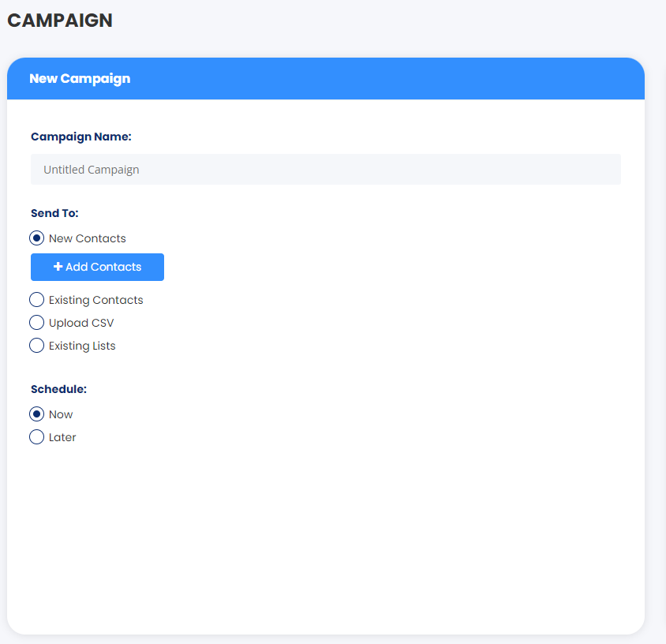This screenshot has width=666, height=644.
Task: Click the Send To section label
Action: click(54, 213)
